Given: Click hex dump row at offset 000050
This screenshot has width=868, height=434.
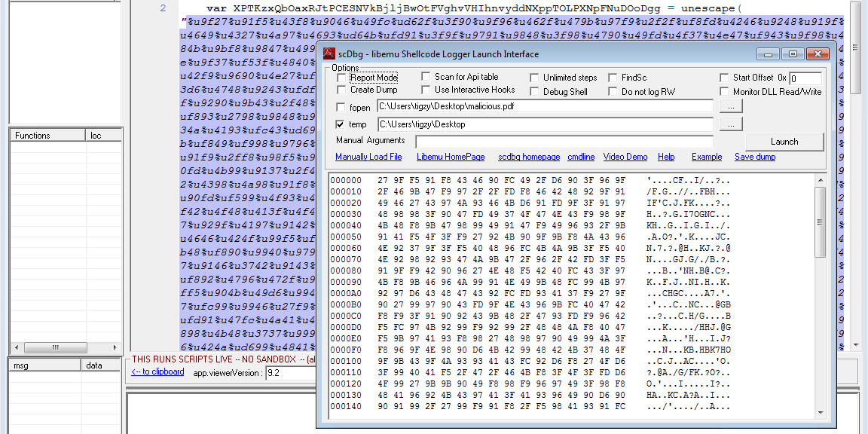Looking at the screenshot, I should click(x=530, y=237).
